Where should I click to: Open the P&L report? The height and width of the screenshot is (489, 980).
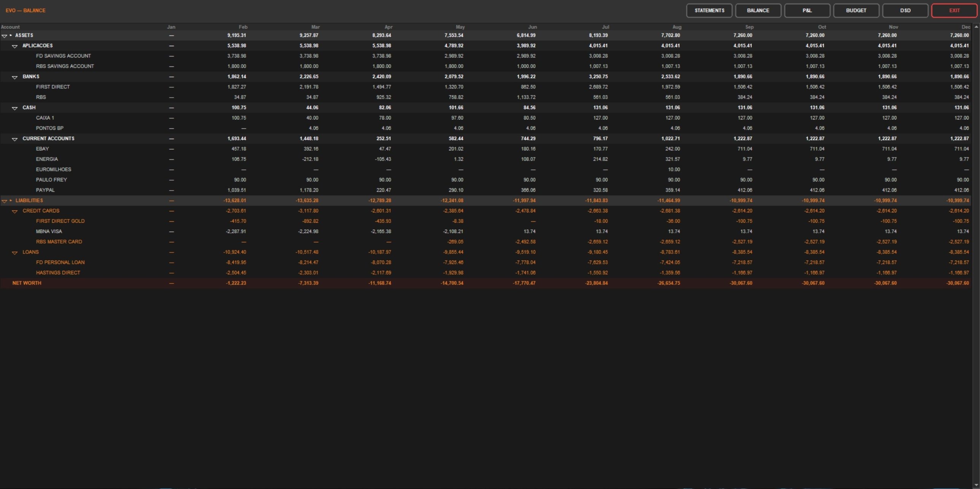807,11
